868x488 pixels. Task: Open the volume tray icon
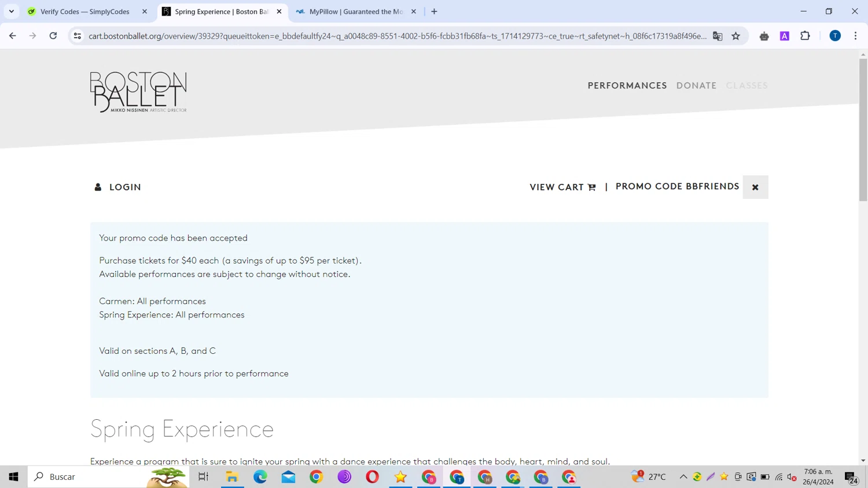click(792, 477)
